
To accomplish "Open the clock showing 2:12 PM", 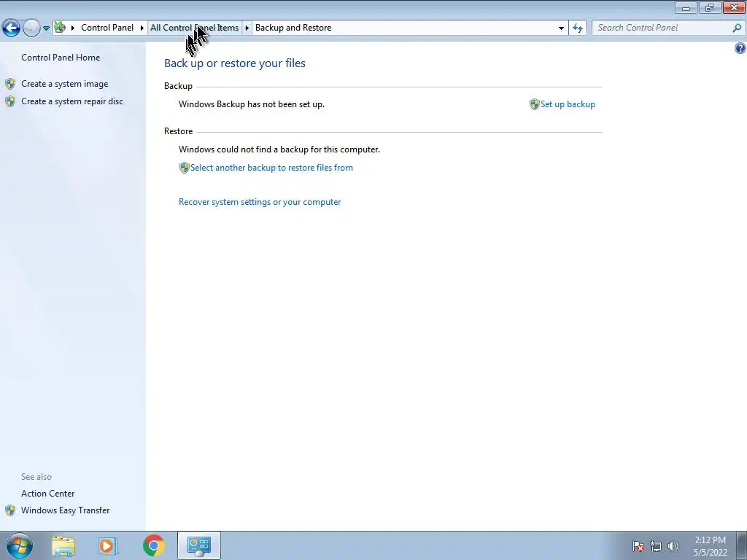I will tap(711, 546).
